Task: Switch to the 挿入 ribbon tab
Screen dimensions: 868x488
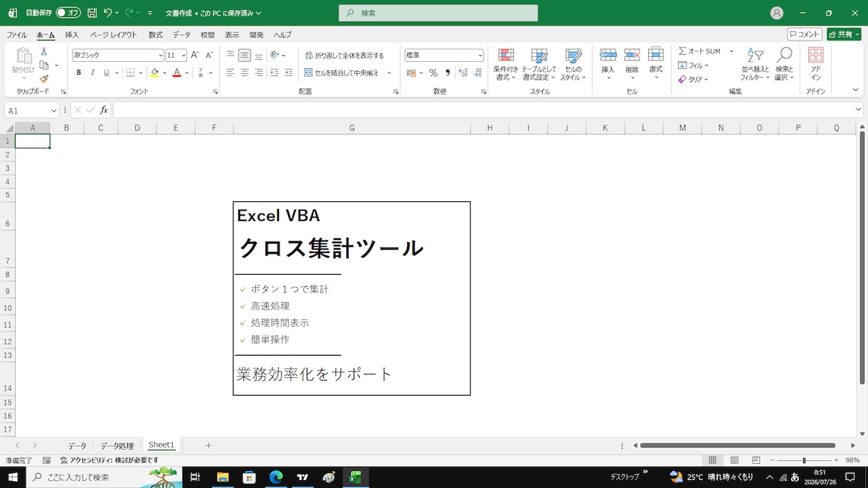Action: click(72, 35)
